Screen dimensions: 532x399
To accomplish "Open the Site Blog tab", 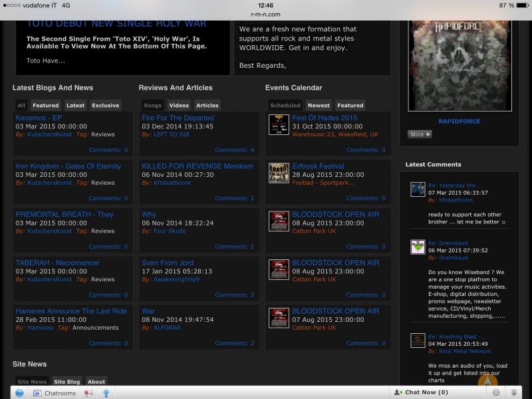I will [x=66, y=382].
